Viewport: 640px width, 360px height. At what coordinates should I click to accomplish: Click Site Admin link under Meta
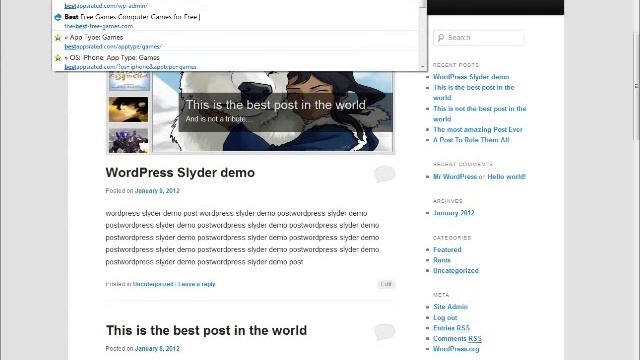coord(450,307)
